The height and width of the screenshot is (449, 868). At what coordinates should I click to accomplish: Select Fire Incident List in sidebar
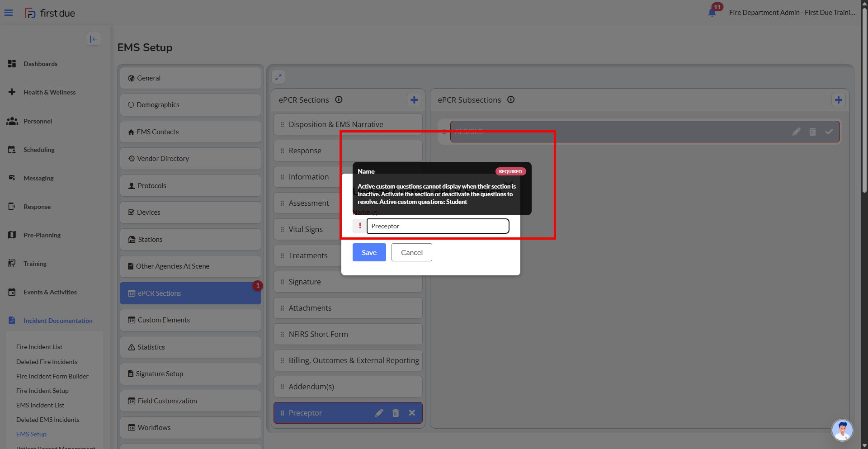point(39,347)
